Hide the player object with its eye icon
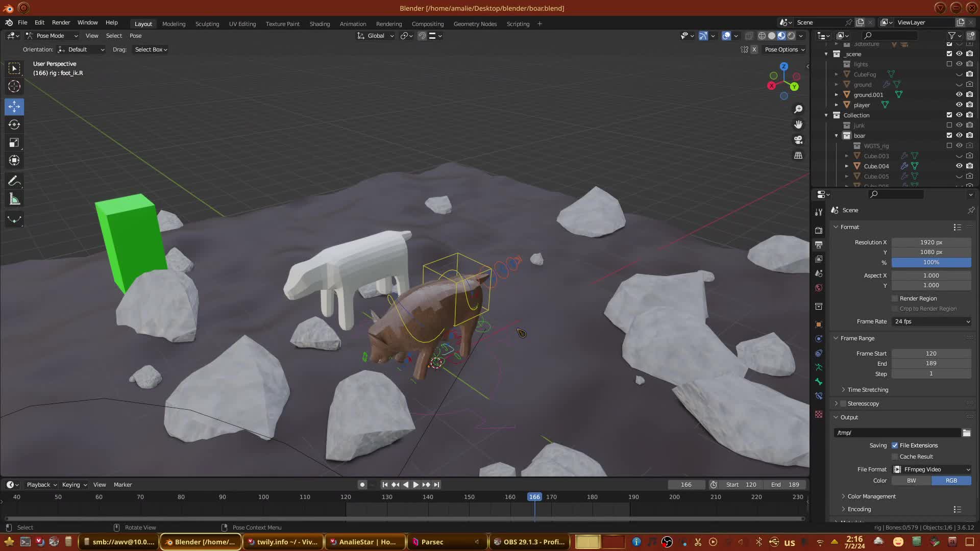980x551 pixels. point(959,105)
